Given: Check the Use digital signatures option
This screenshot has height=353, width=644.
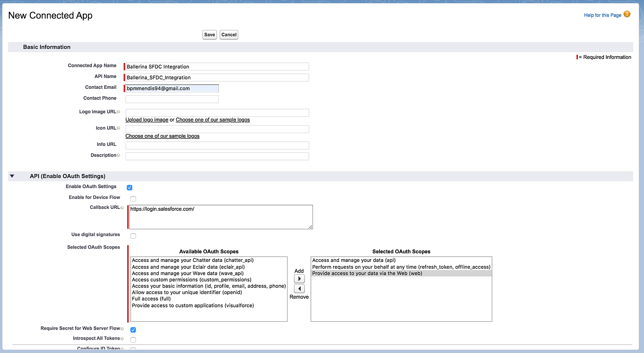Looking at the screenshot, I should click(133, 236).
